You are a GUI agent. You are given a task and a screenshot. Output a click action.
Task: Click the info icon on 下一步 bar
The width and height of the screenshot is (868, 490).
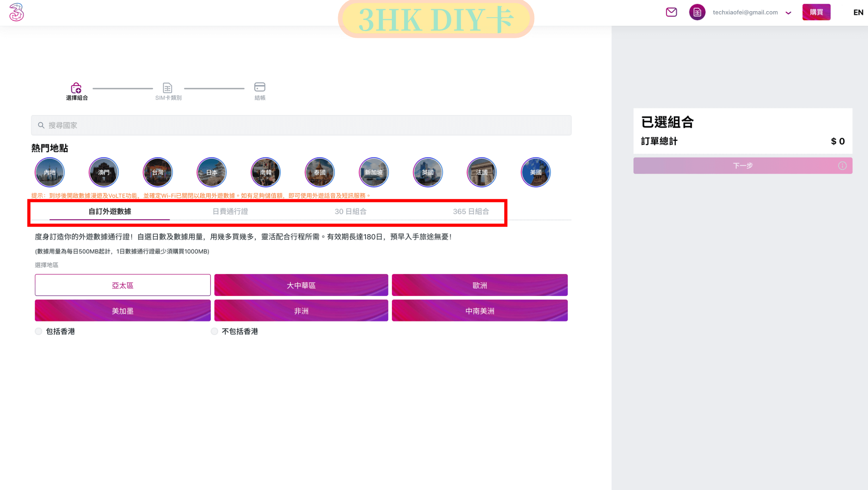click(842, 166)
